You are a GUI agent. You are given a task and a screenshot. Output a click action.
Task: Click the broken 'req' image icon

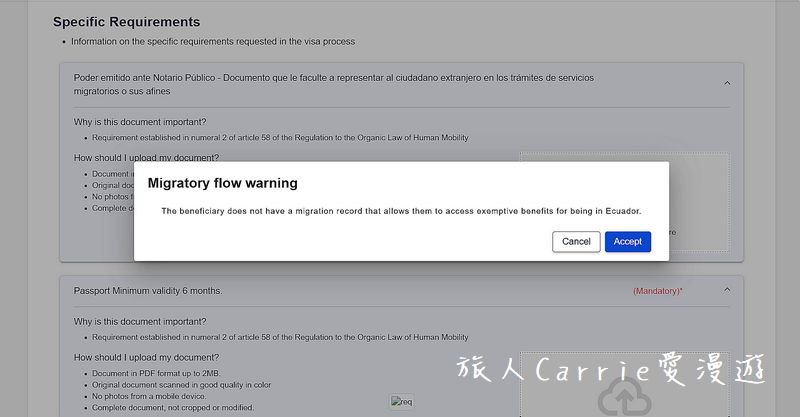pos(402,402)
